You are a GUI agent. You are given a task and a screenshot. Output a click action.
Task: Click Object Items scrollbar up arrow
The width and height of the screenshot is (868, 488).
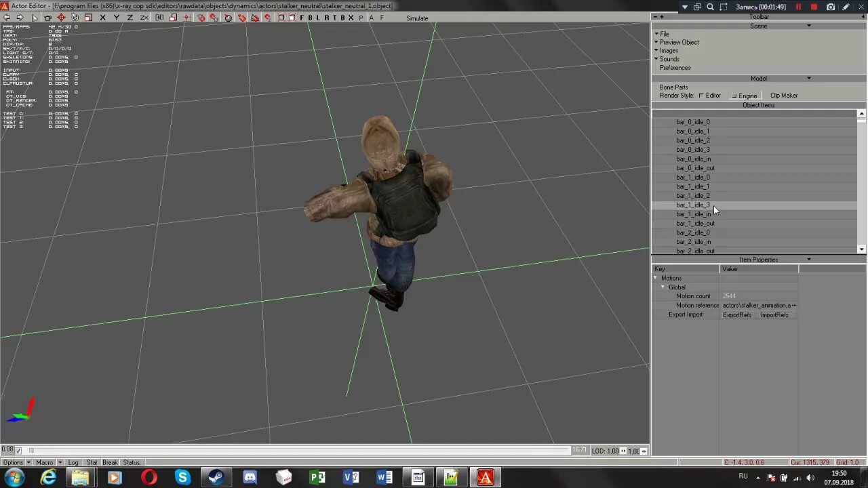coord(861,113)
